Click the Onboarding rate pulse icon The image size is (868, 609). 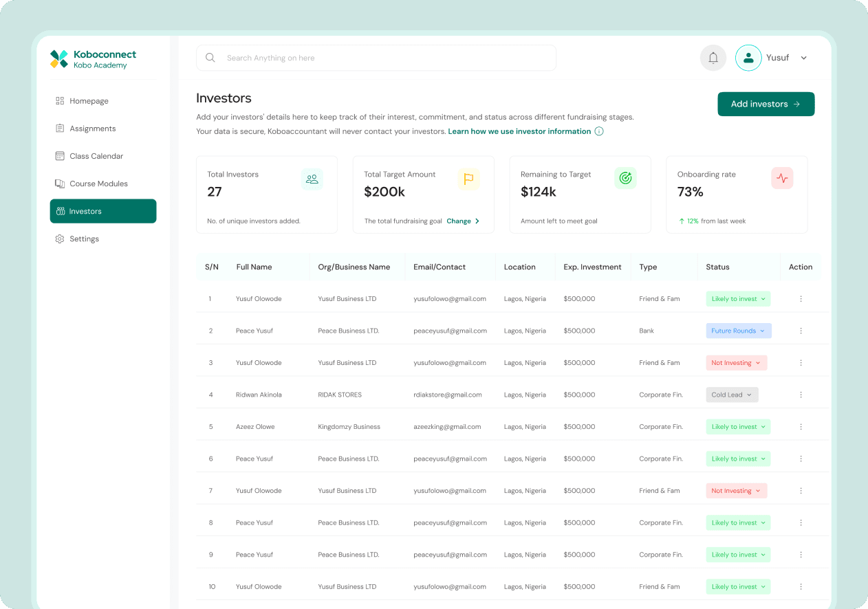coord(782,179)
